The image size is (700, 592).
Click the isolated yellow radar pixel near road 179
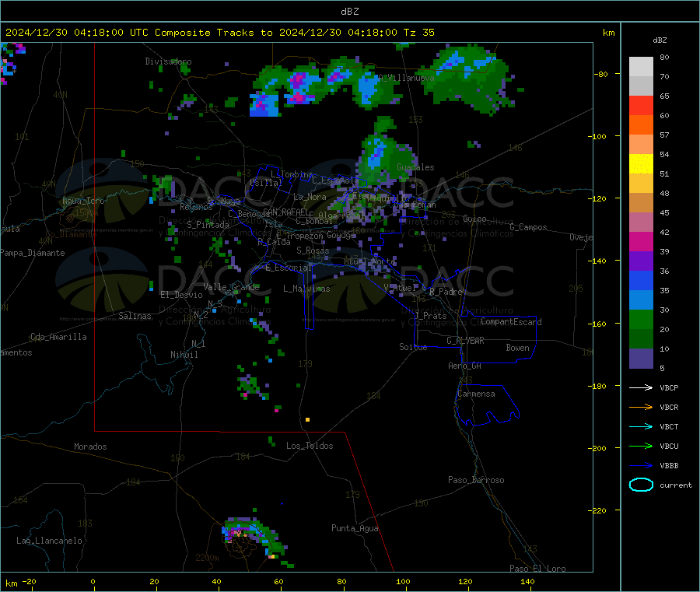point(307,419)
